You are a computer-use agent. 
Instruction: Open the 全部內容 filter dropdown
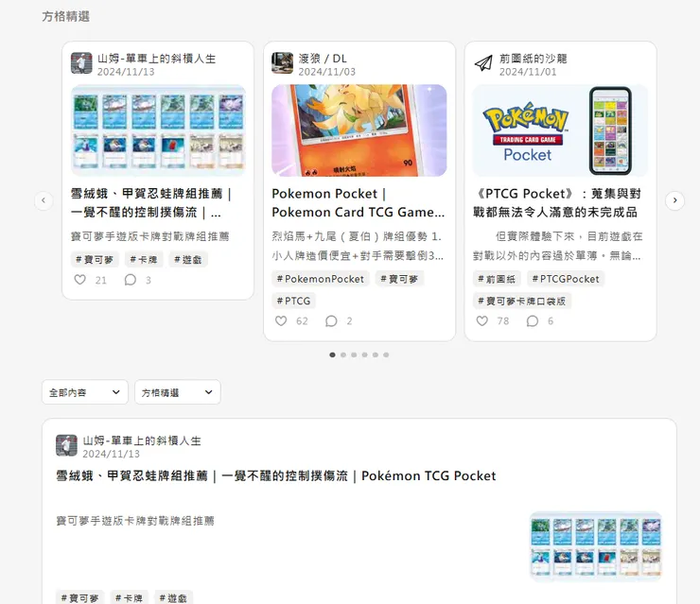tap(85, 392)
